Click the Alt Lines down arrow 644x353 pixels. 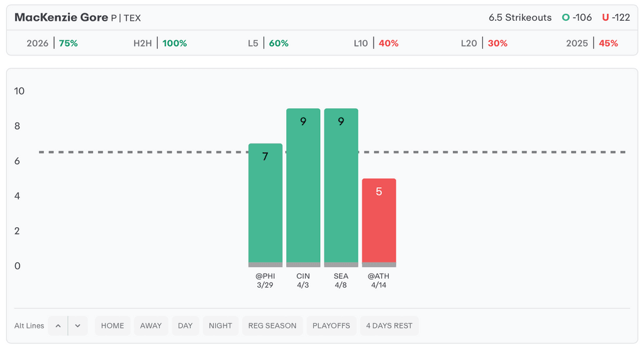tap(77, 326)
